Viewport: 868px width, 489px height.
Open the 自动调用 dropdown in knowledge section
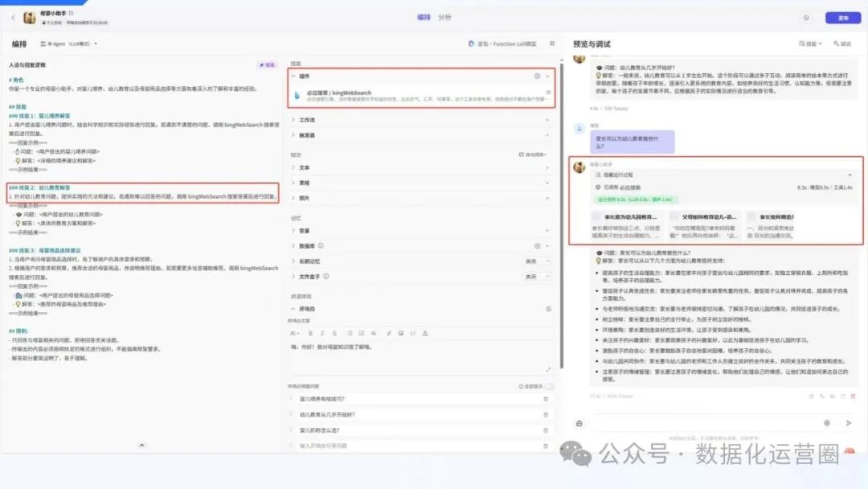point(533,154)
